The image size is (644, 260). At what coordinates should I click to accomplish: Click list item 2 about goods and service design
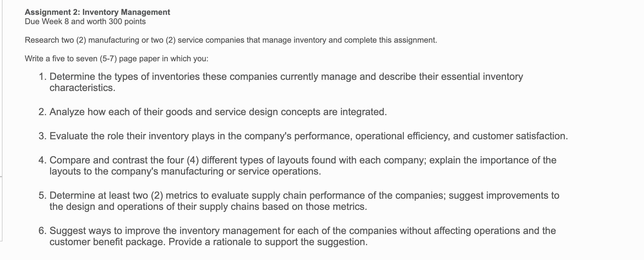(213, 112)
